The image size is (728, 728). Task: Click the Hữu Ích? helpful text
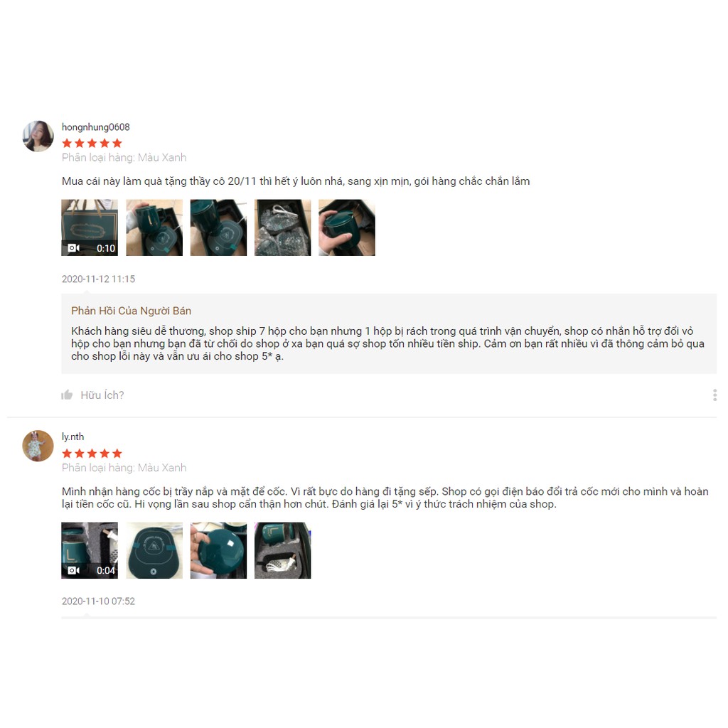point(102,395)
